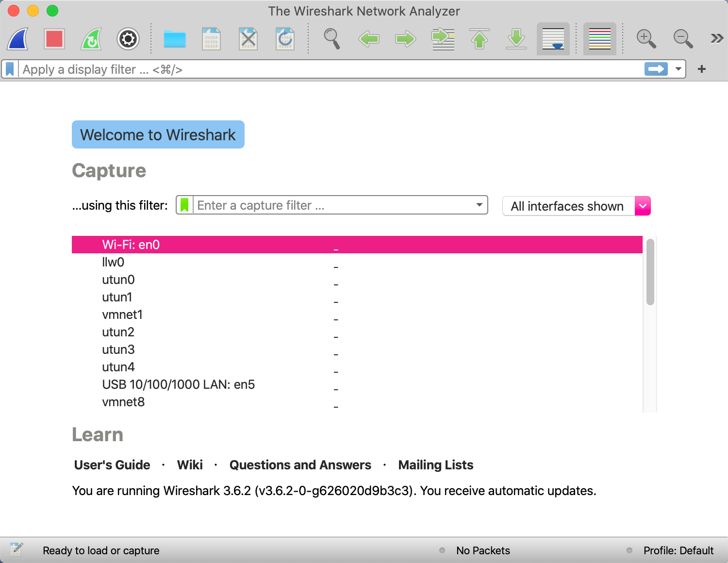Toggle packet colorization rules
The image size is (728, 563).
coord(600,39)
